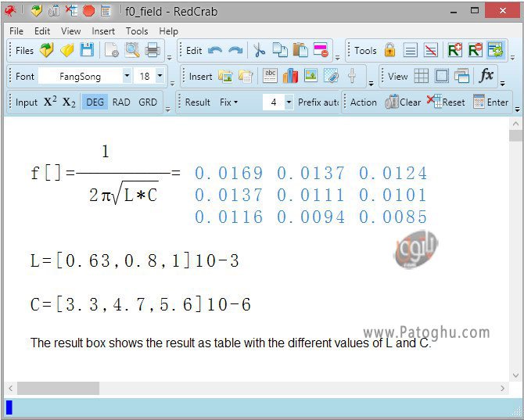This screenshot has width=524, height=420.
Task: Click the Clear action button
Action: coord(403,102)
